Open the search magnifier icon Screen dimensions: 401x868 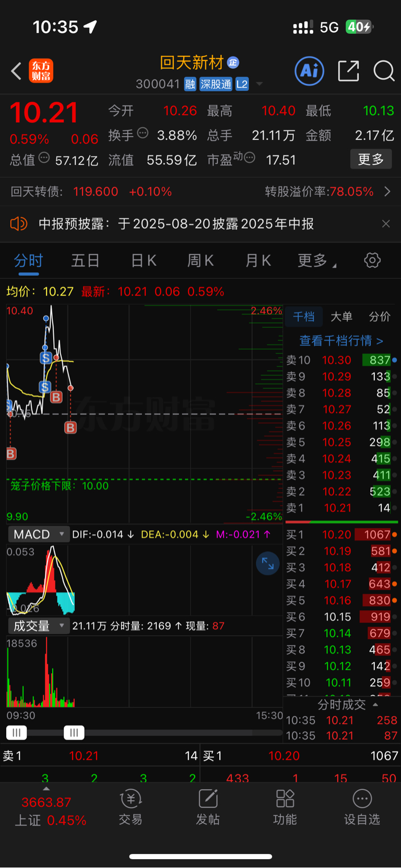tap(384, 71)
